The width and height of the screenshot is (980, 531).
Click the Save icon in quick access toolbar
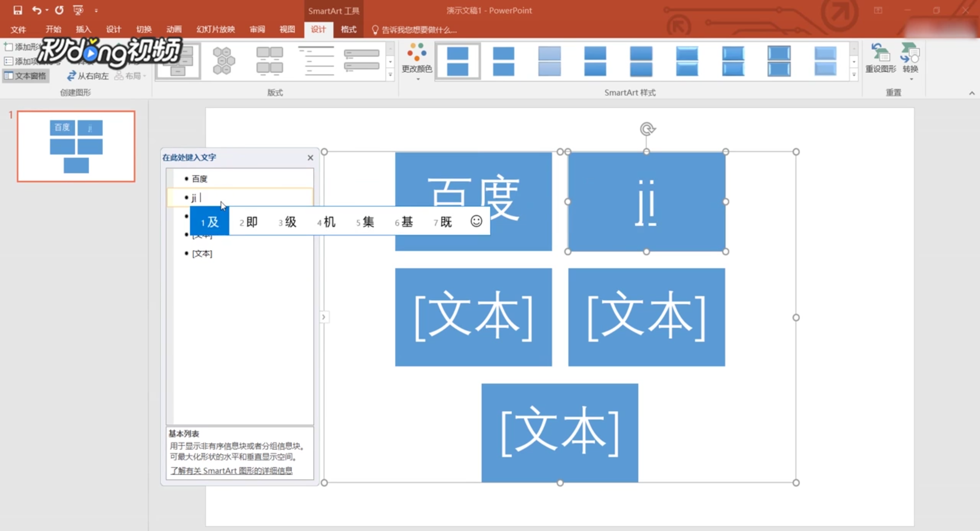click(18, 10)
